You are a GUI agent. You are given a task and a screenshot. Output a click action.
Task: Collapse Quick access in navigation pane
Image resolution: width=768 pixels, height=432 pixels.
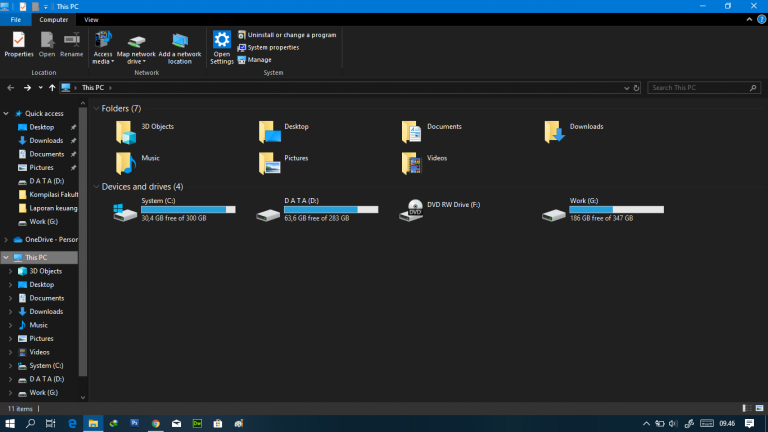click(x=6, y=114)
